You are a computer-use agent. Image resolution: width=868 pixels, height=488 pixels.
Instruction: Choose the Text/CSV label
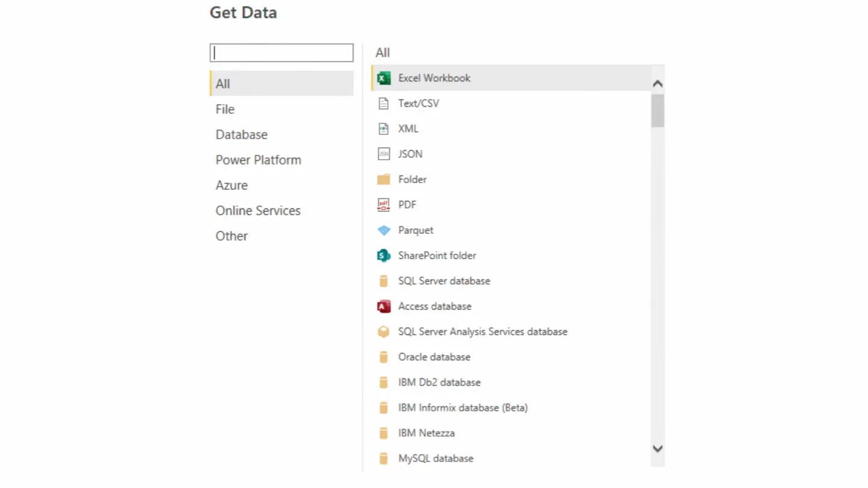click(x=418, y=103)
